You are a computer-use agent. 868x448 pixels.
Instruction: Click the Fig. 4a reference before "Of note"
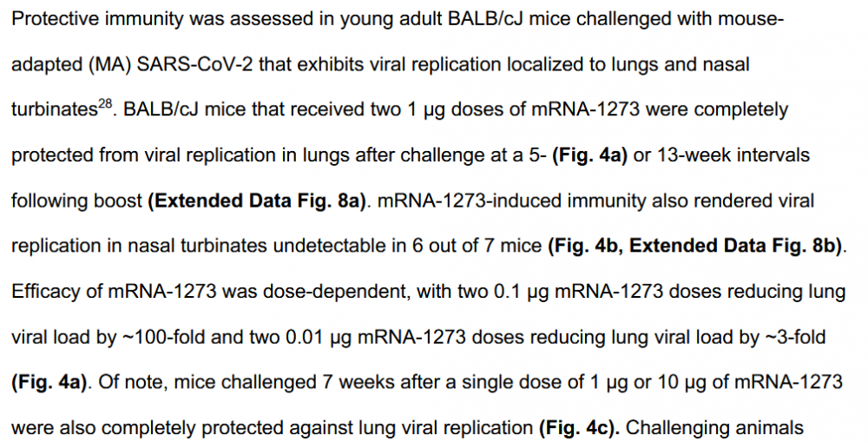coord(47,382)
